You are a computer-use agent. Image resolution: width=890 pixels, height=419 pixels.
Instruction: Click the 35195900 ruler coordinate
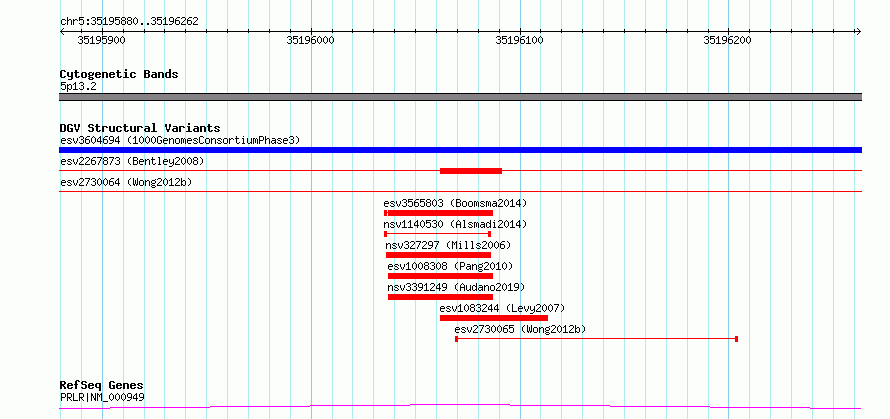tap(102, 40)
